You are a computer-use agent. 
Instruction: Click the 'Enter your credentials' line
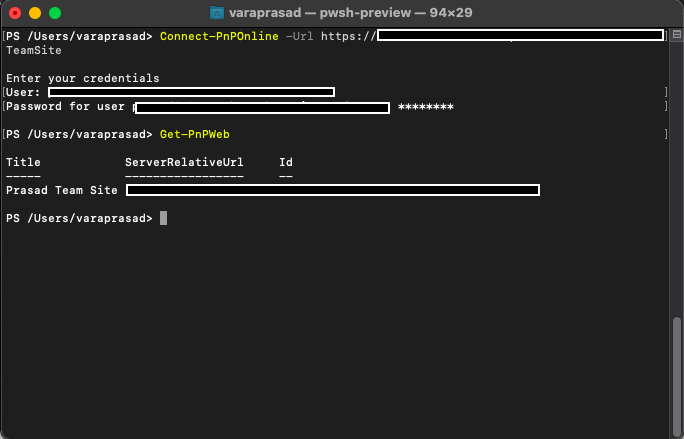tap(82, 78)
